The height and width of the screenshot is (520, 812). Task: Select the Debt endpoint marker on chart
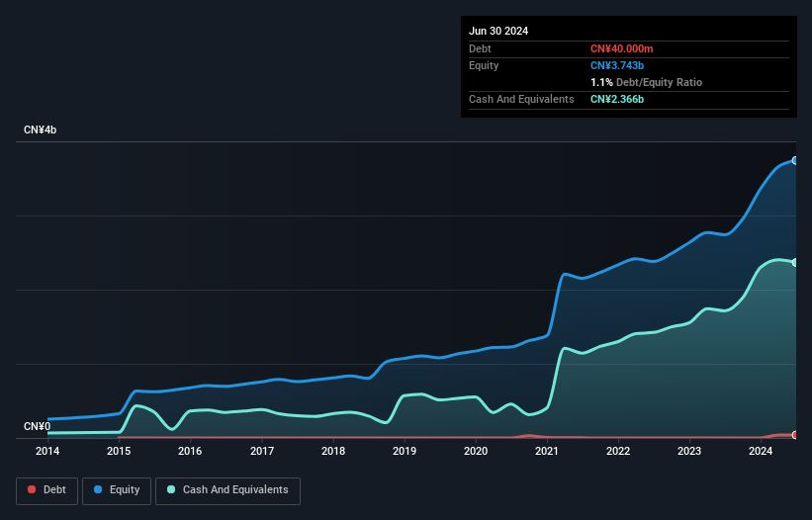click(x=795, y=435)
